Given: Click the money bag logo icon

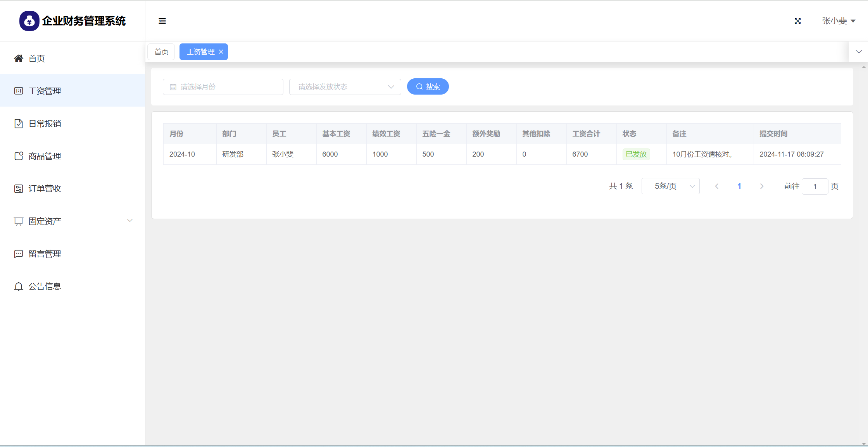Looking at the screenshot, I should tap(29, 21).
